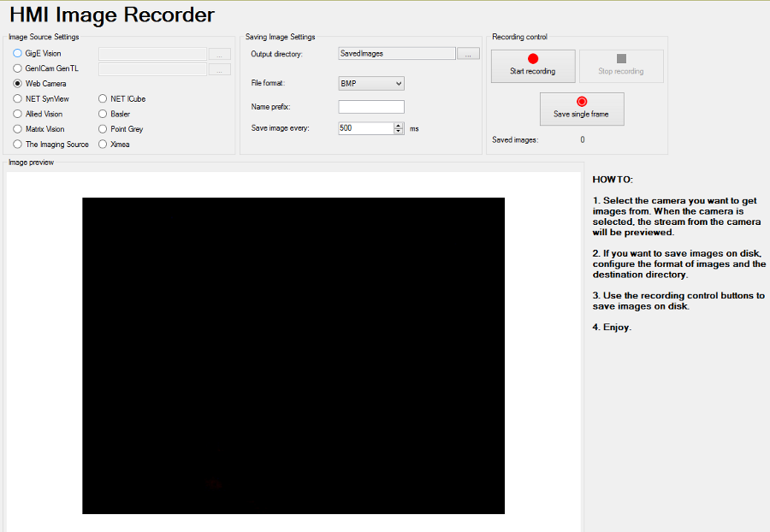Click the Start recording button
The width and height of the screenshot is (770, 532).
click(x=532, y=66)
